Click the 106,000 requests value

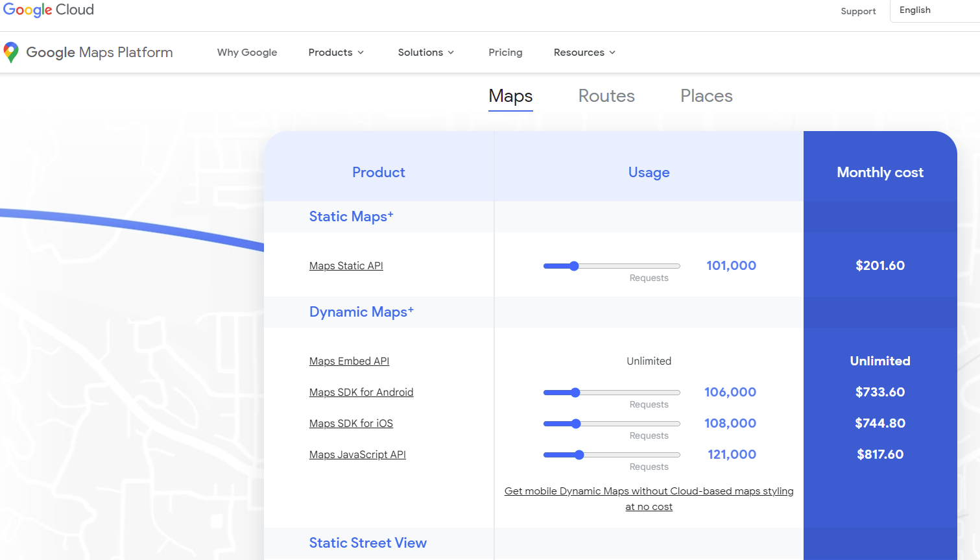[x=730, y=392]
